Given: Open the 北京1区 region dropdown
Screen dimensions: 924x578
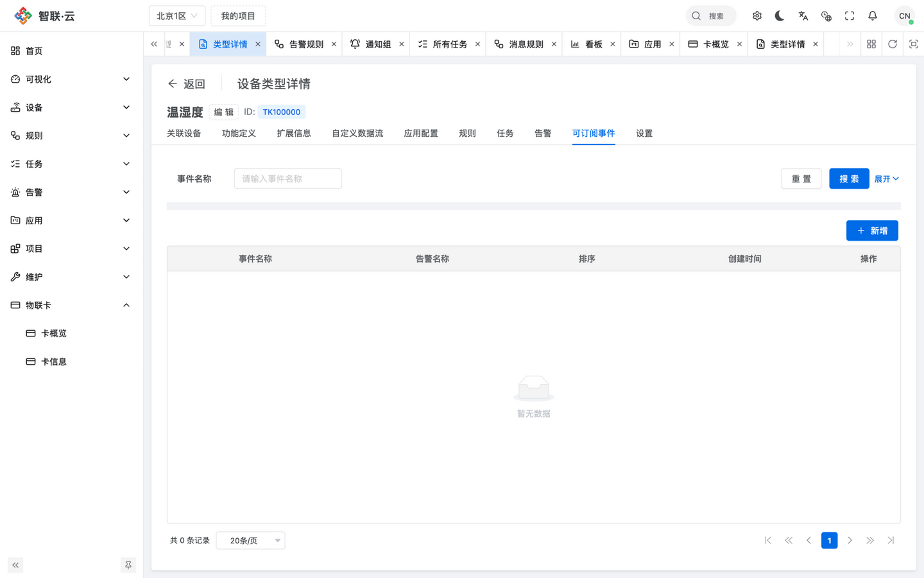Looking at the screenshot, I should (177, 16).
